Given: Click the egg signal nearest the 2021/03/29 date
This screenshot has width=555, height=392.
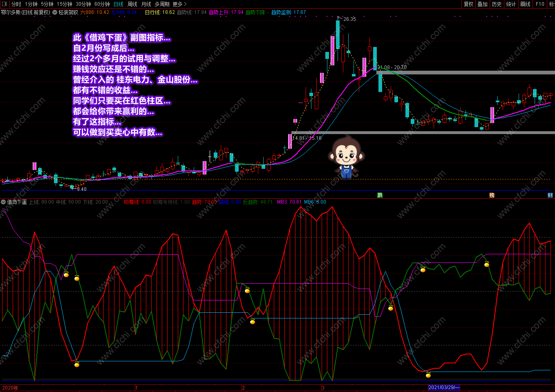Looking at the screenshot, I should pyautogui.click(x=428, y=374).
